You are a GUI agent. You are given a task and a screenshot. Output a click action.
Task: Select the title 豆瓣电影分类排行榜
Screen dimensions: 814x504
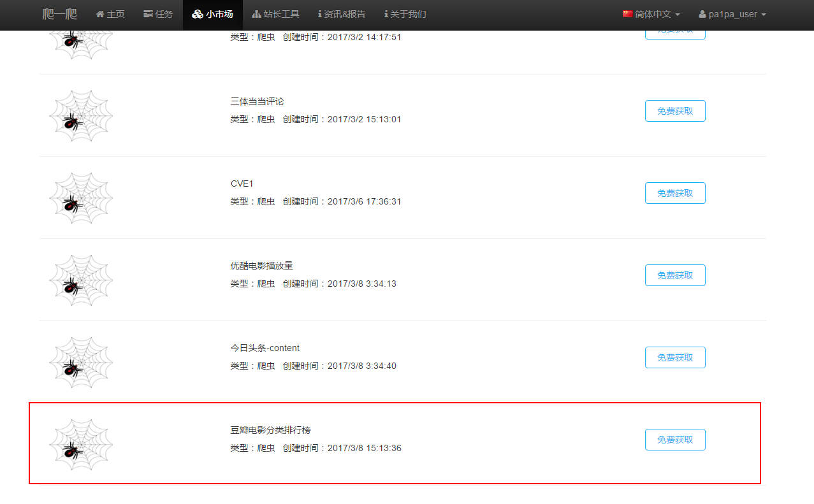point(270,430)
